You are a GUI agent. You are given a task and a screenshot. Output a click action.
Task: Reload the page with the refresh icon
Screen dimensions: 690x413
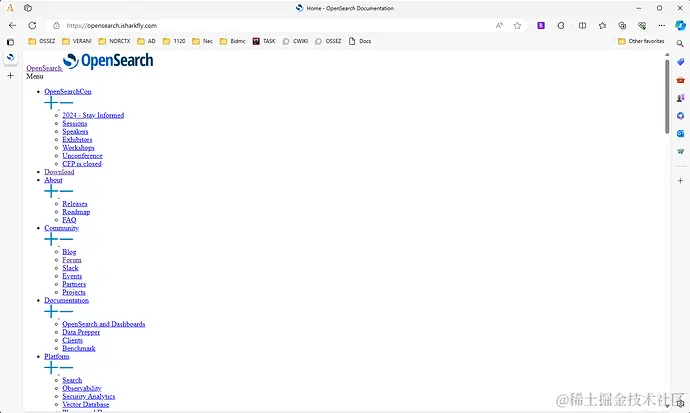32,26
